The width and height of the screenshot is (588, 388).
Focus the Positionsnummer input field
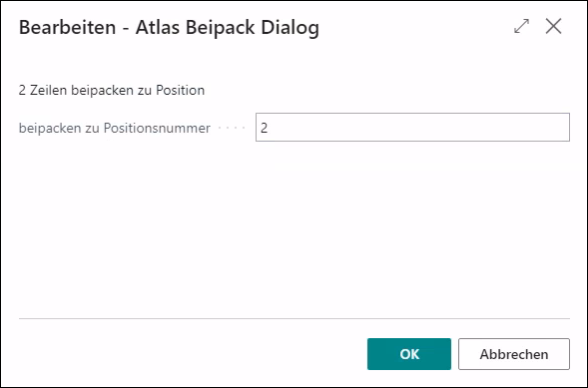tap(412, 128)
